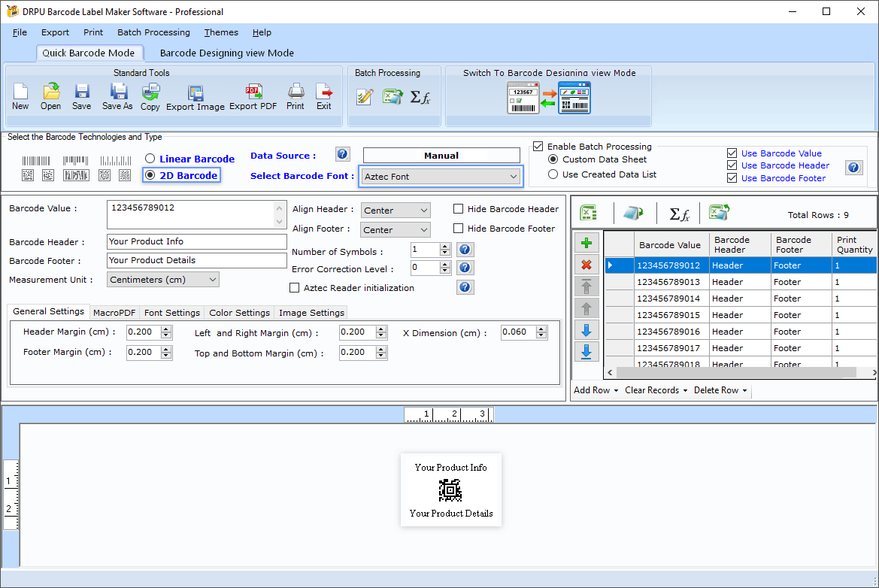Open help for Error Correction Level
The height and width of the screenshot is (588, 879).
coord(465,268)
